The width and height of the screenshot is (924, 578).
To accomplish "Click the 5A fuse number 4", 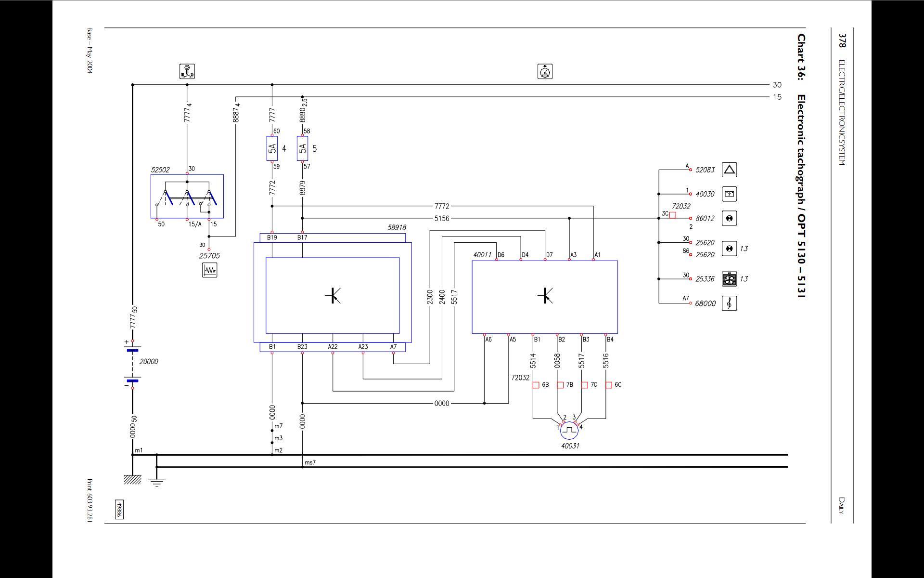I will (x=272, y=148).
